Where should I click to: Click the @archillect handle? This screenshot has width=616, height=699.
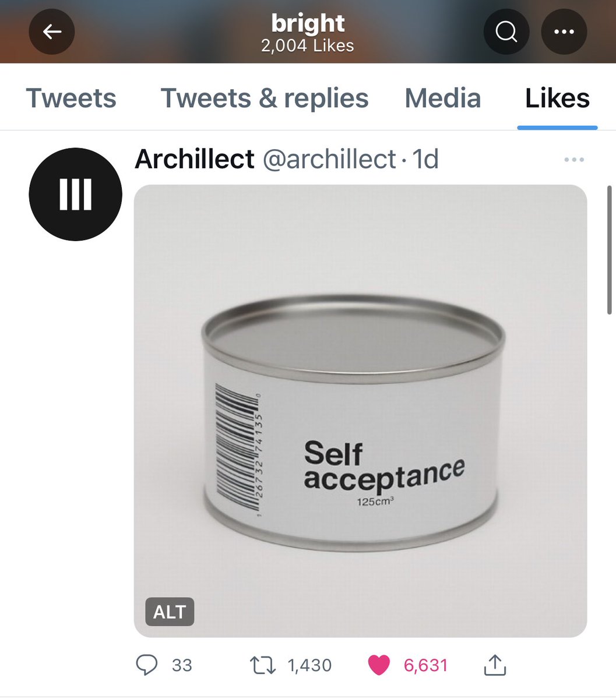329,159
